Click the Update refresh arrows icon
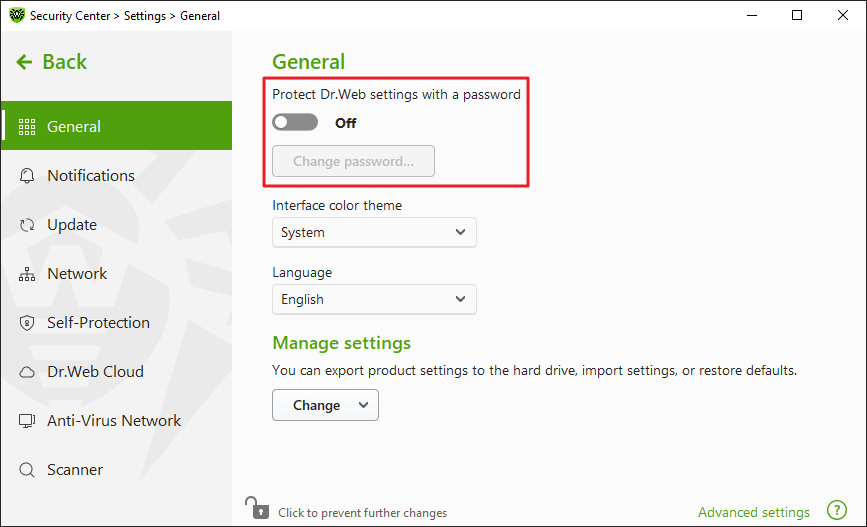 [27, 225]
